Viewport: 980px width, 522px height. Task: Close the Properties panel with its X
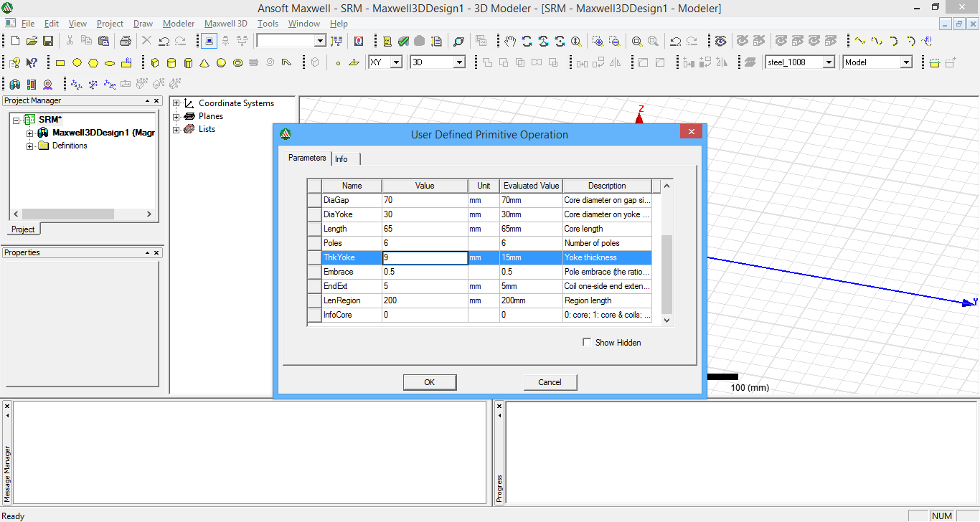point(157,253)
